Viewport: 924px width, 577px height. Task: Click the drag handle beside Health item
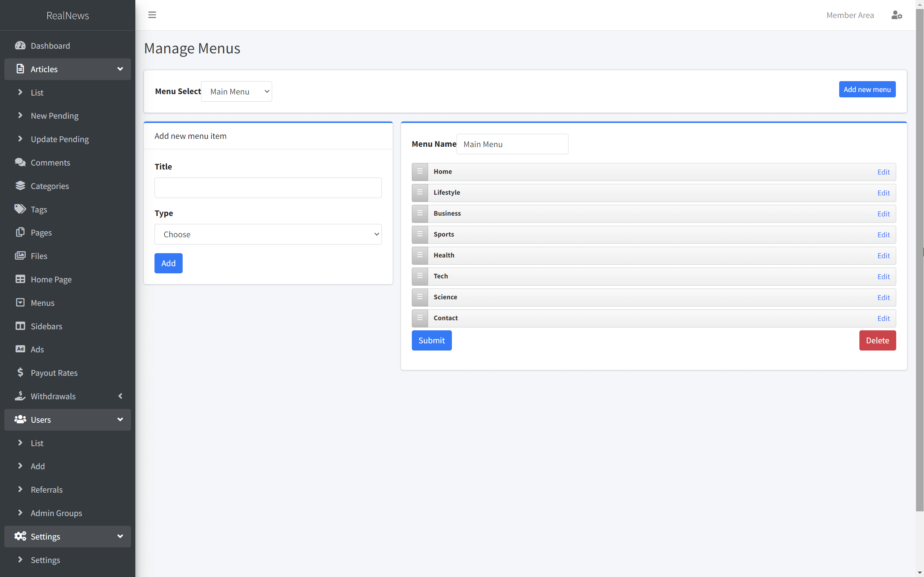pos(420,255)
